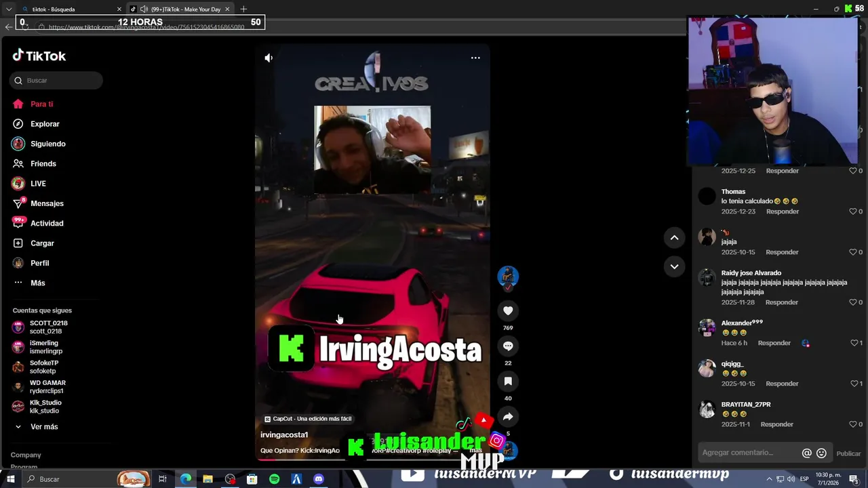Open the video options three-dot menu
The image size is (868, 488).
pos(475,58)
